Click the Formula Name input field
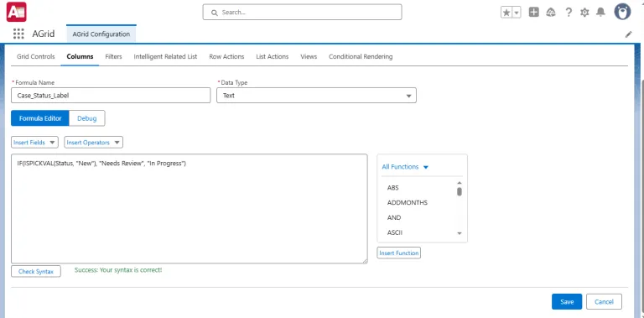644x318 pixels. coord(111,96)
